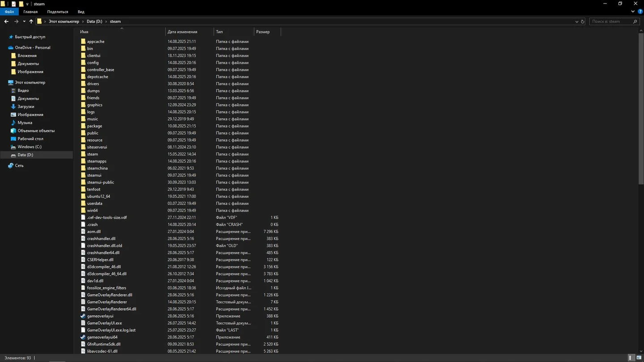Select the tenfoot folder name

click(x=94, y=189)
